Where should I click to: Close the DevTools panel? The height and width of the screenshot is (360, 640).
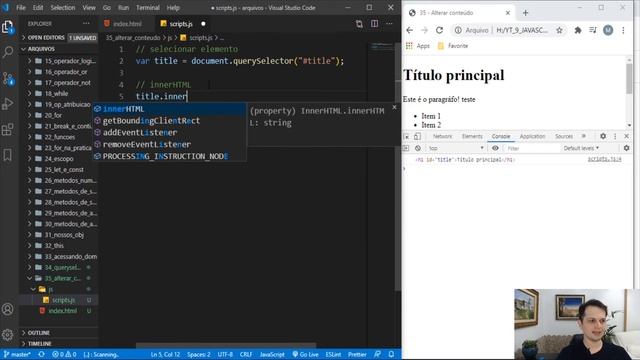(627, 136)
